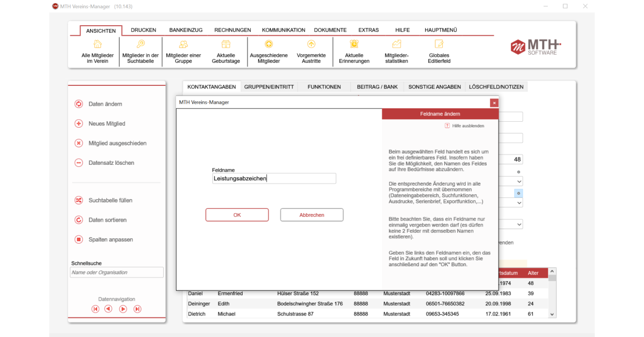Click Mitglied ausgeschieden icon
This screenshot has height=337, width=644.
pos(78,143)
